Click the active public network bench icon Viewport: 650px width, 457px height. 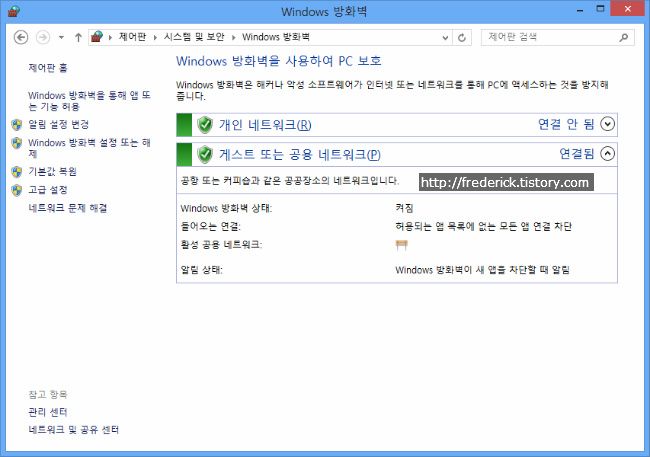point(402,245)
